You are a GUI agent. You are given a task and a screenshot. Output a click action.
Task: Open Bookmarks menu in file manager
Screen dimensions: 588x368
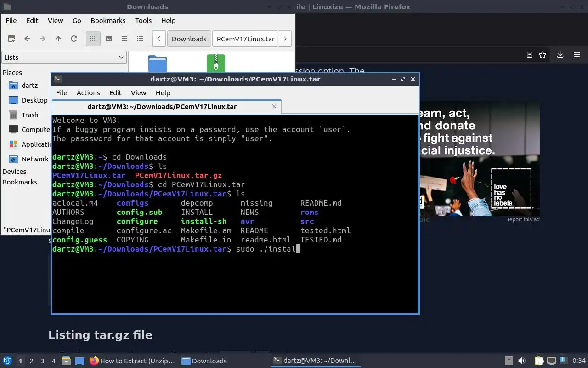(108, 20)
